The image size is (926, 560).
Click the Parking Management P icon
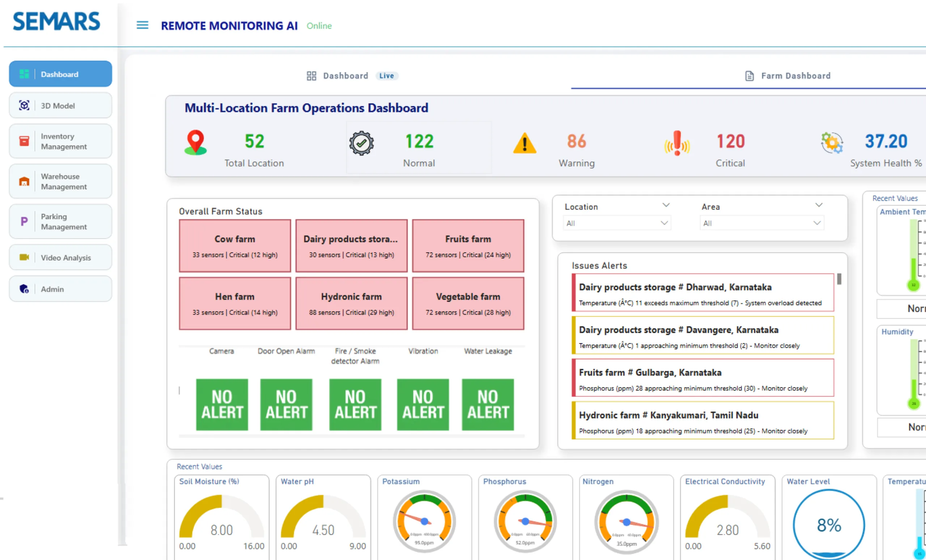24,221
